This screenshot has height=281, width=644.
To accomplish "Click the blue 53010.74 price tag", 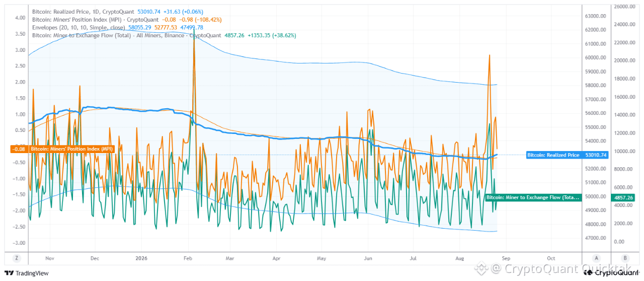I will (594, 155).
